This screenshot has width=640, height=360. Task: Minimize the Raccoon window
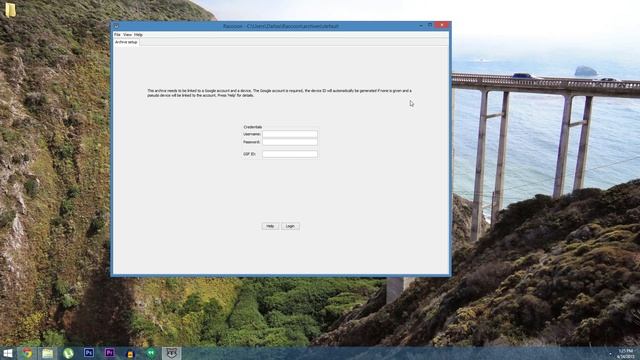coord(421,25)
